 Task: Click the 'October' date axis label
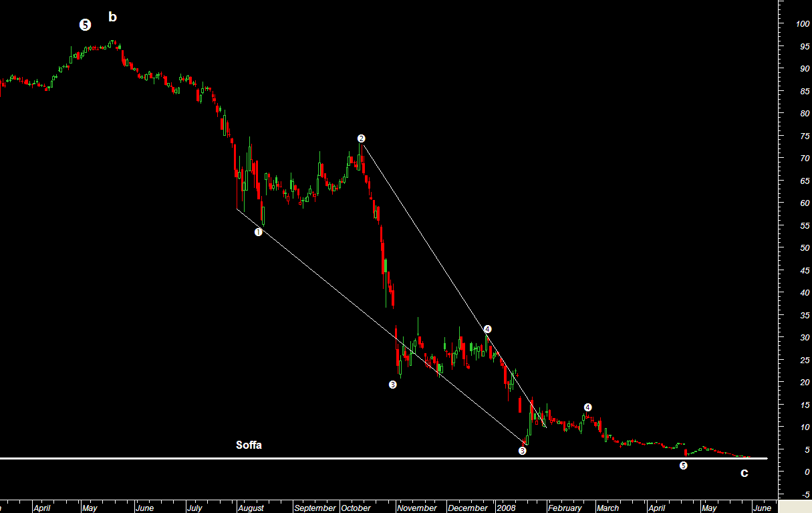click(356, 508)
